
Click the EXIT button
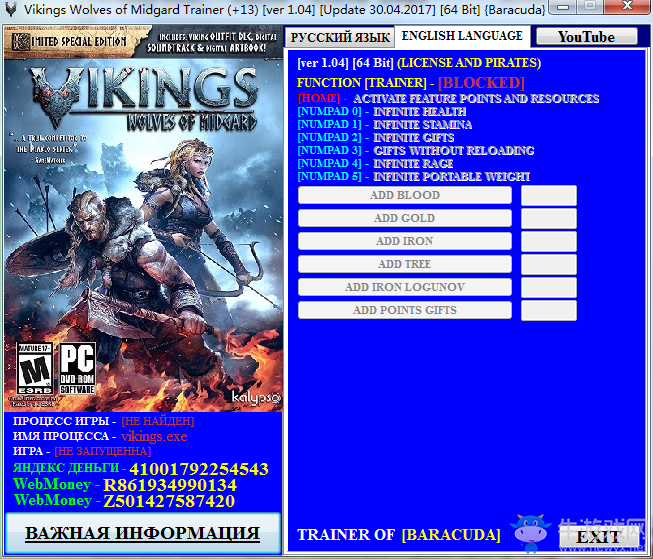coord(598,537)
